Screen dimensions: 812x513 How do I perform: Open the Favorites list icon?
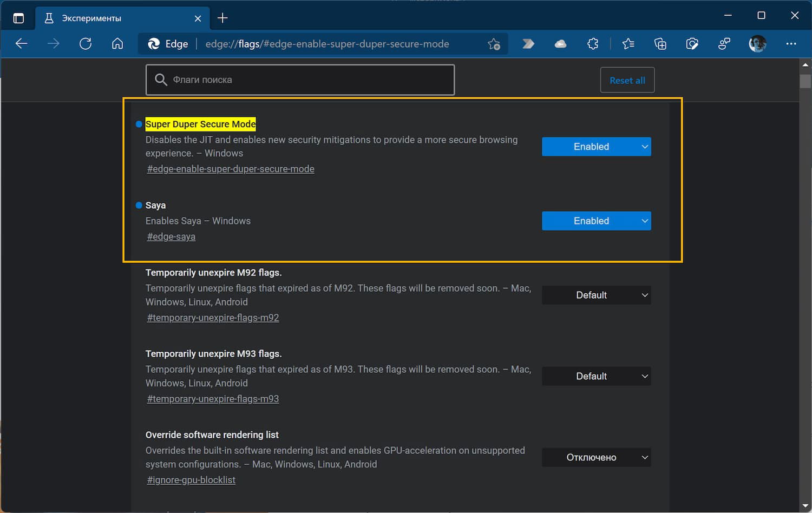click(x=628, y=44)
